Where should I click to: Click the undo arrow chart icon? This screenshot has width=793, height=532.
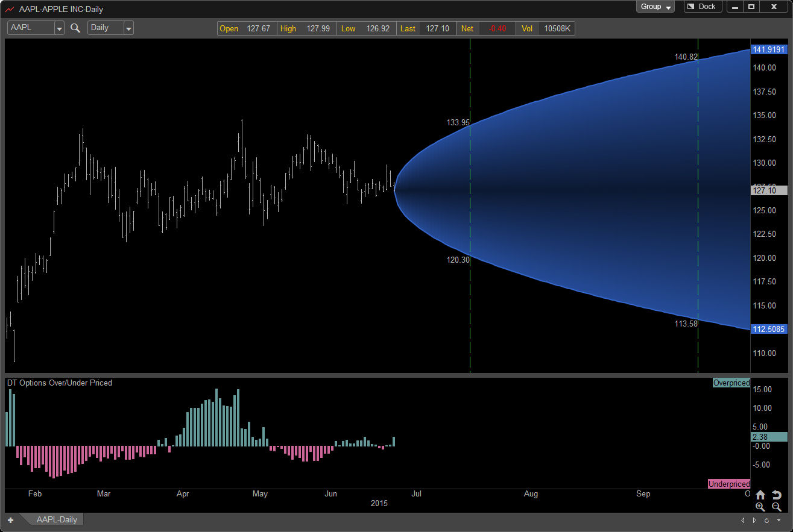click(777, 495)
